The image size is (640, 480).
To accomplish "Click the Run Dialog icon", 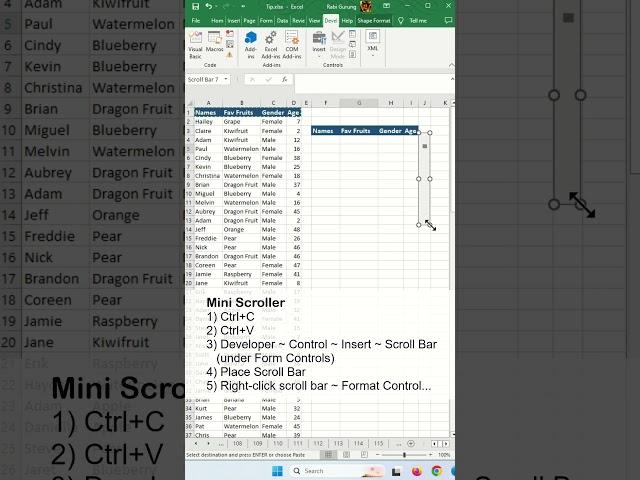I will point(353,54).
